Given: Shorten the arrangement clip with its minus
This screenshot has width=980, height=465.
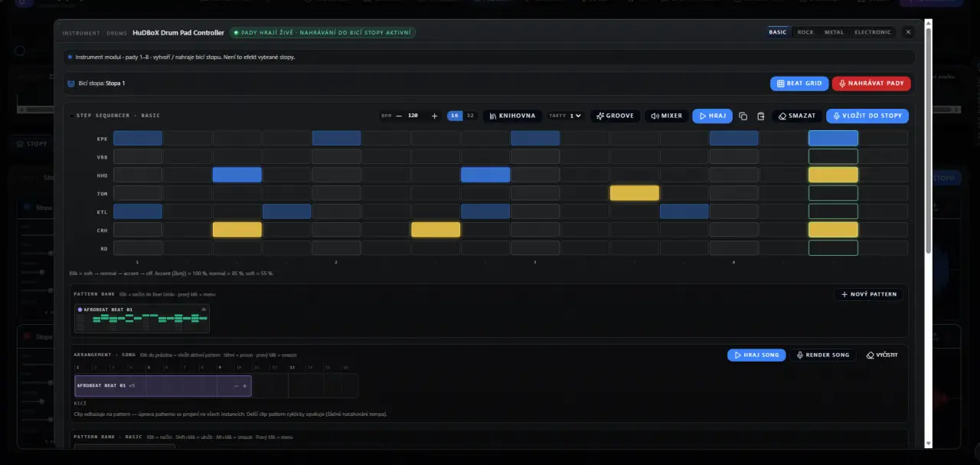Looking at the screenshot, I should tap(236, 386).
